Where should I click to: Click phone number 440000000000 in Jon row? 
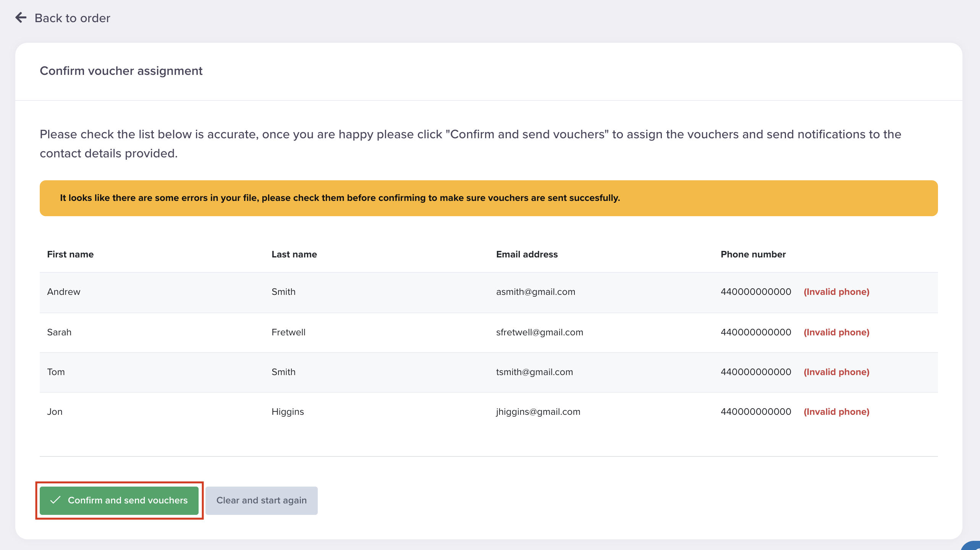pos(756,412)
